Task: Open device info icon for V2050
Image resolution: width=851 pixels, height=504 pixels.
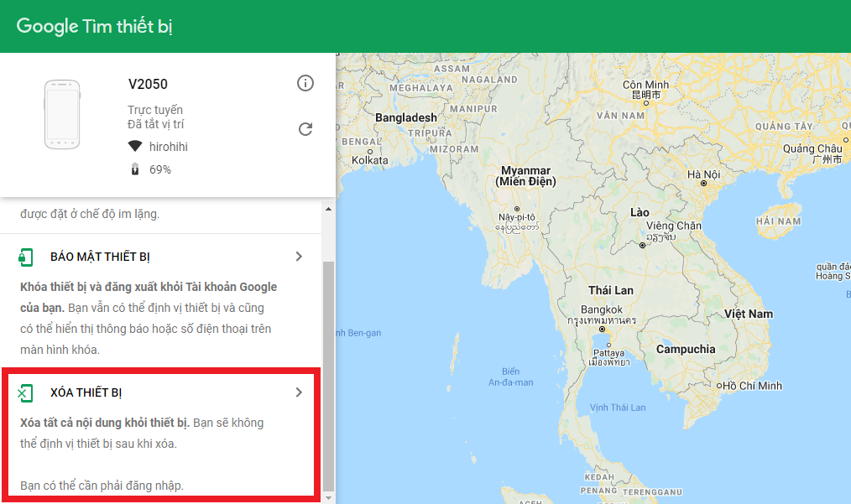Action: click(x=305, y=83)
